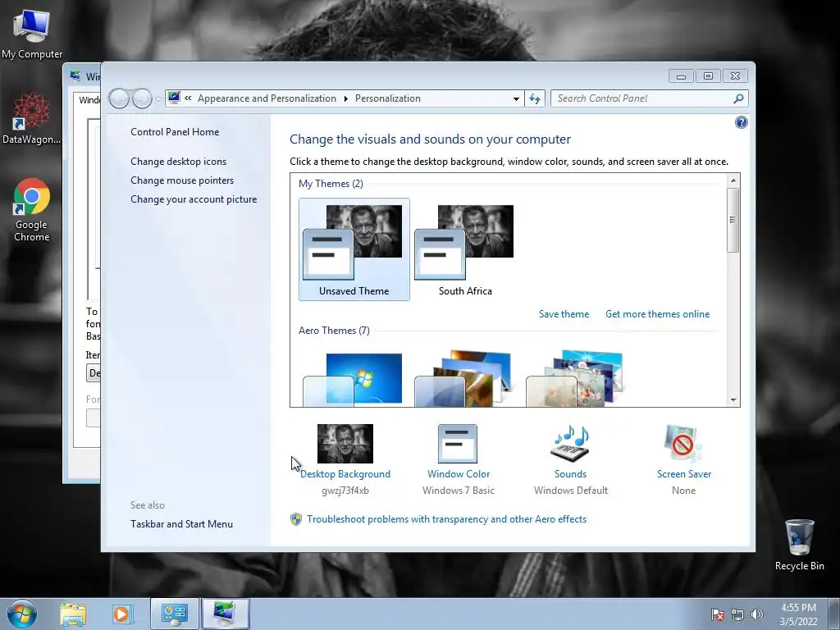Screen dimensions: 840x630
Task: Open Change mouse pointers link
Action: point(182,180)
